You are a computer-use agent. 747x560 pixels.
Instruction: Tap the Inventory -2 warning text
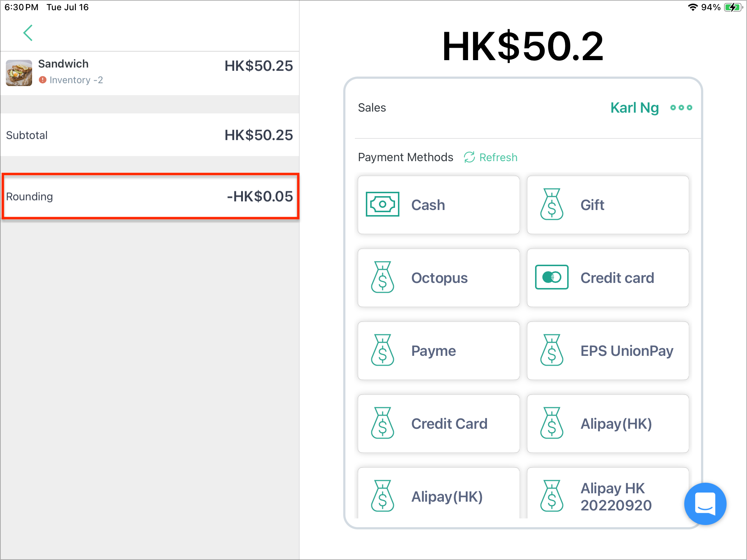coord(76,80)
